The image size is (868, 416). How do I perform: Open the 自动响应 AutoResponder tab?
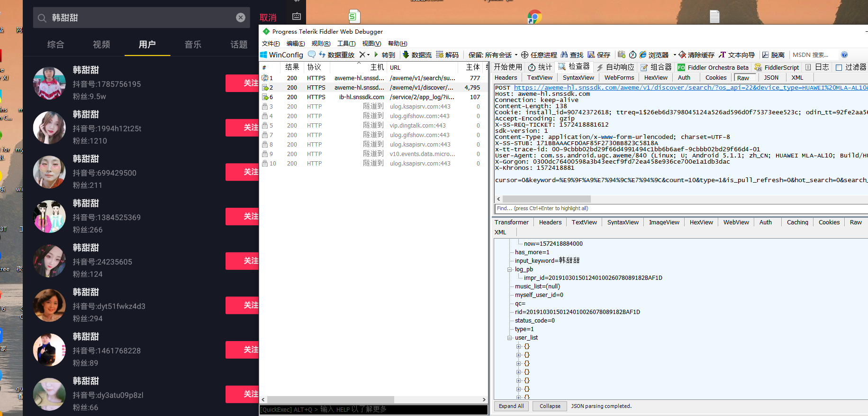pos(615,67)
